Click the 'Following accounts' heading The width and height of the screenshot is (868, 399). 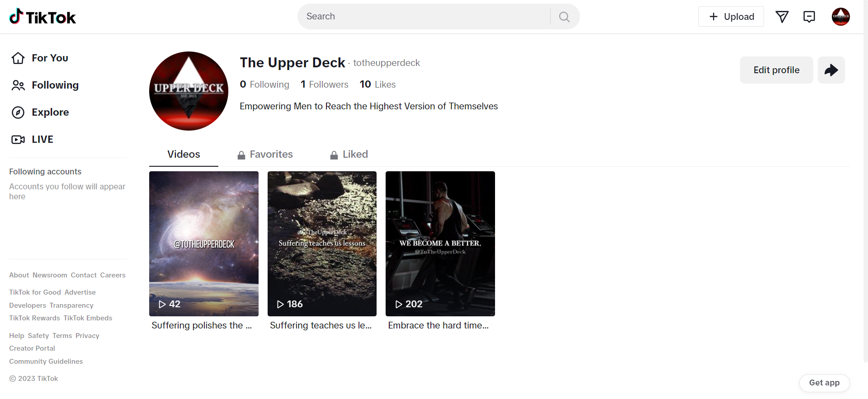click(45, 172)
